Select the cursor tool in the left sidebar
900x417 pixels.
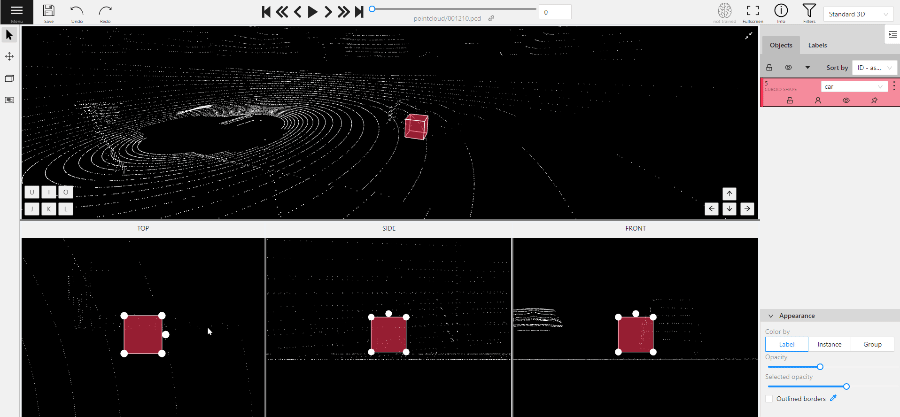(x=9, y=35)
